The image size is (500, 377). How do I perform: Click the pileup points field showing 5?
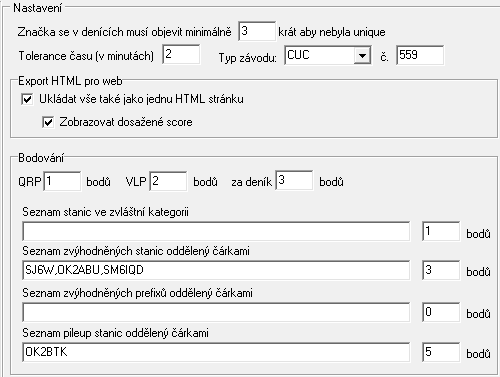coord(441,352)
